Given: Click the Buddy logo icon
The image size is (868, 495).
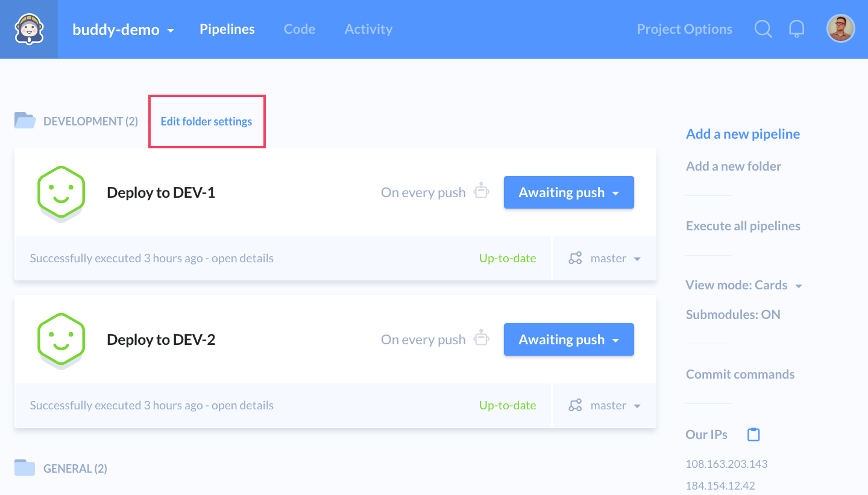Looking at the screenshot, I should click(29, 29).
